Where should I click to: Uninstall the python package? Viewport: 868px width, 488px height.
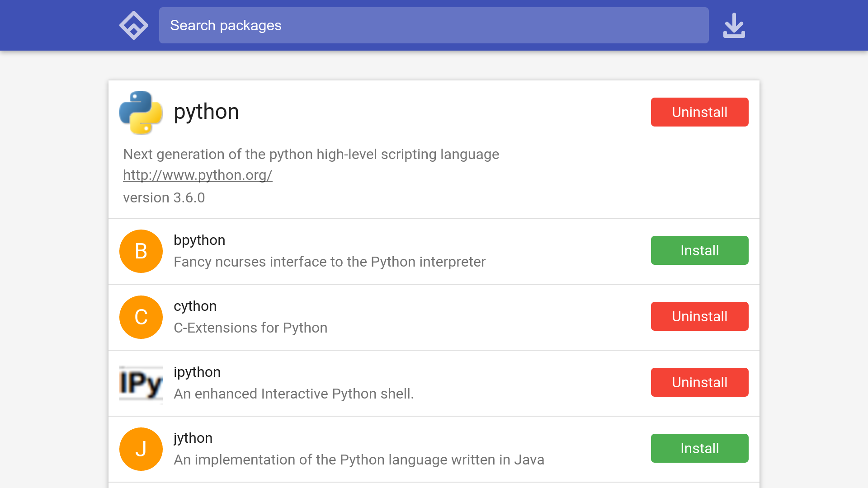point(700,112)
